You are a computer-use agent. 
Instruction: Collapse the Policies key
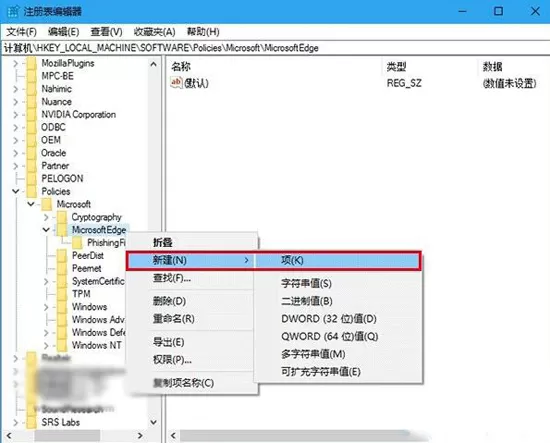tap(15, 192)
